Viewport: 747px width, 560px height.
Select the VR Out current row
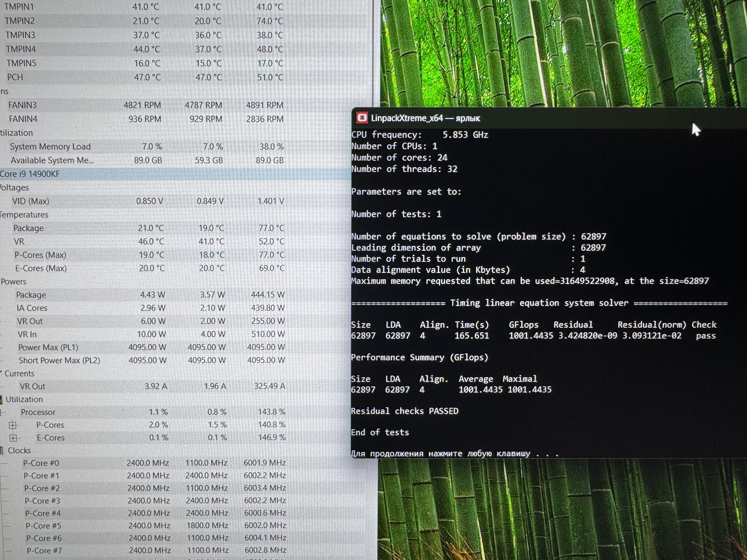click(x=32, y=386)
